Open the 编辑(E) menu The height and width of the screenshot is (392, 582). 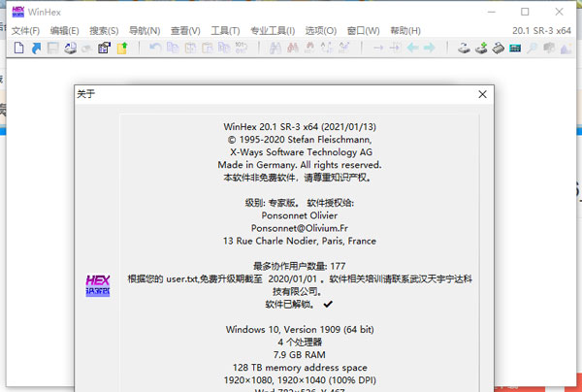[65, 30]
